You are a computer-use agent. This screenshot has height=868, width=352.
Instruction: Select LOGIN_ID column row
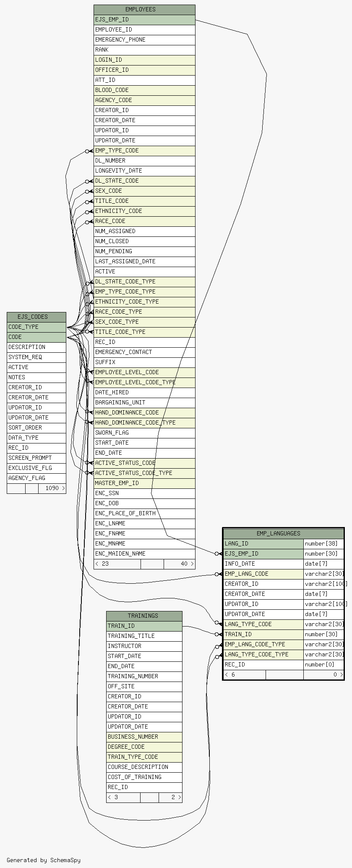(144, 60)
